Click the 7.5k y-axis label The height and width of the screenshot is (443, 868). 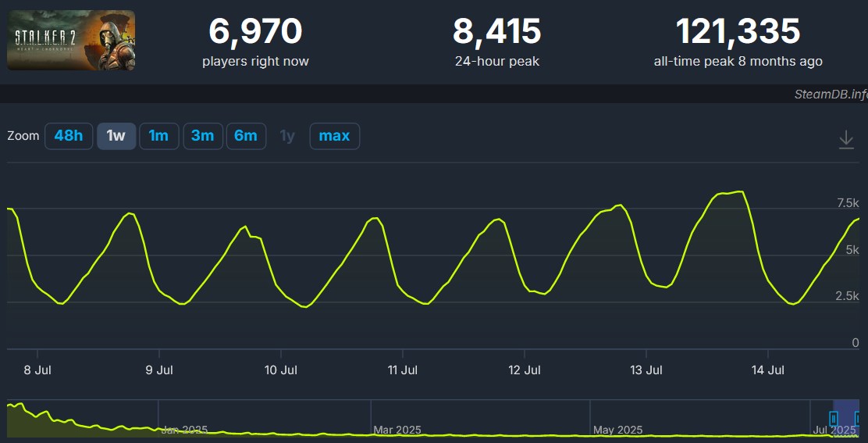[848, 203]
